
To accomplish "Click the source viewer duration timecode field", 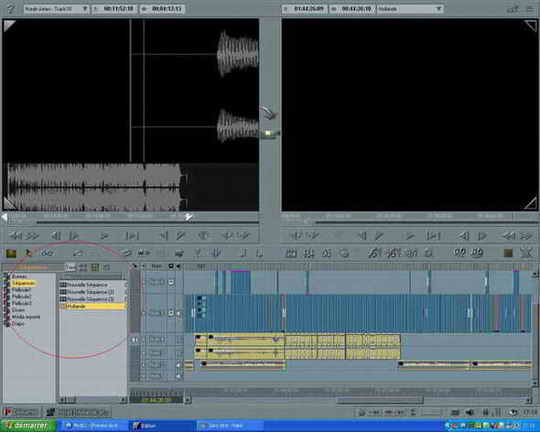I will point(162,9).
